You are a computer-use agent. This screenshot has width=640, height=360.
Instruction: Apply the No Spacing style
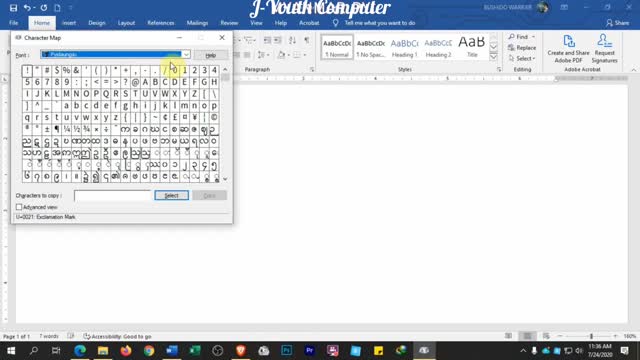(x=371, y=47)
